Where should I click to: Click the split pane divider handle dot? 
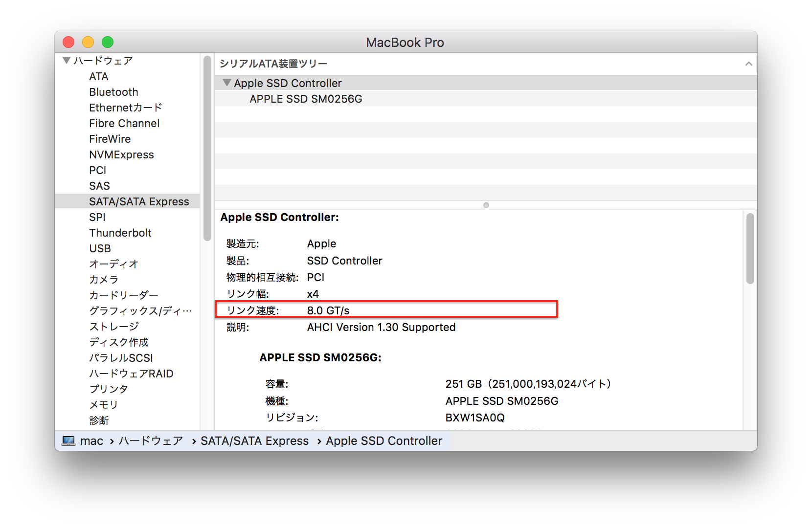click(486, 205)
